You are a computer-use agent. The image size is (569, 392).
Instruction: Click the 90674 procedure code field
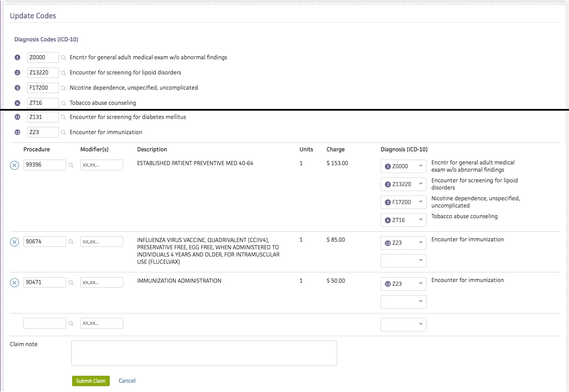[x=45, y=241]
